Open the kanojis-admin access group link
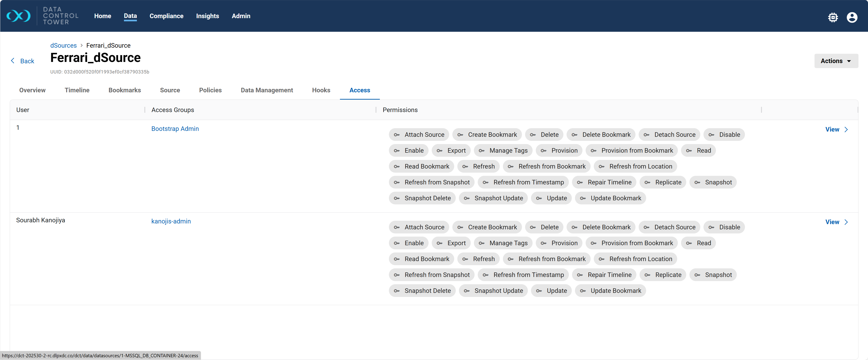 [171, 221]
